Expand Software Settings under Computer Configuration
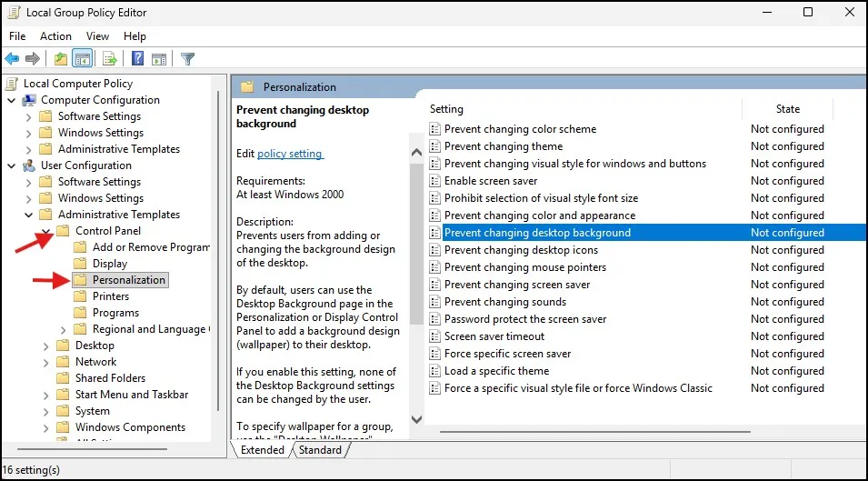The width and height of the screenshot is (868, 481). pos(29,116)
